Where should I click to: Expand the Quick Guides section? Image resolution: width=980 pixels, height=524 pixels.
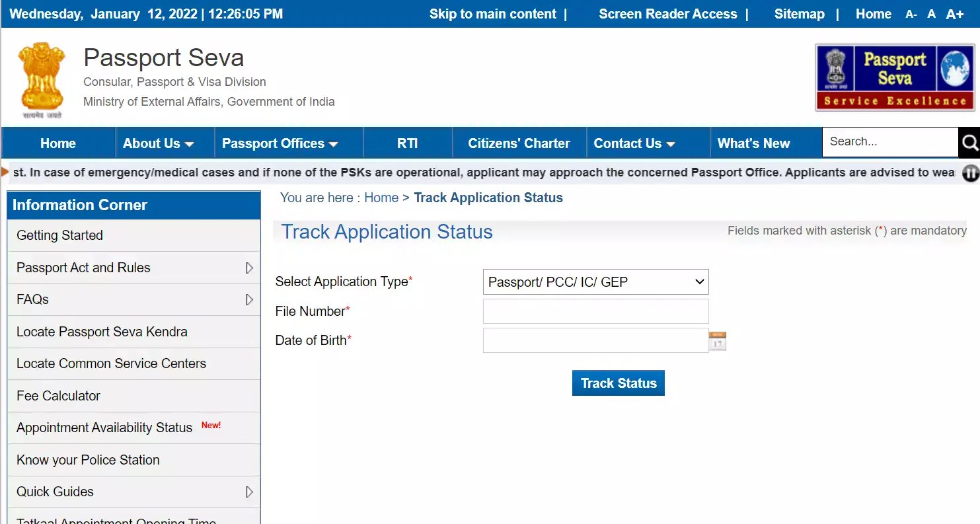pos(250,492)
